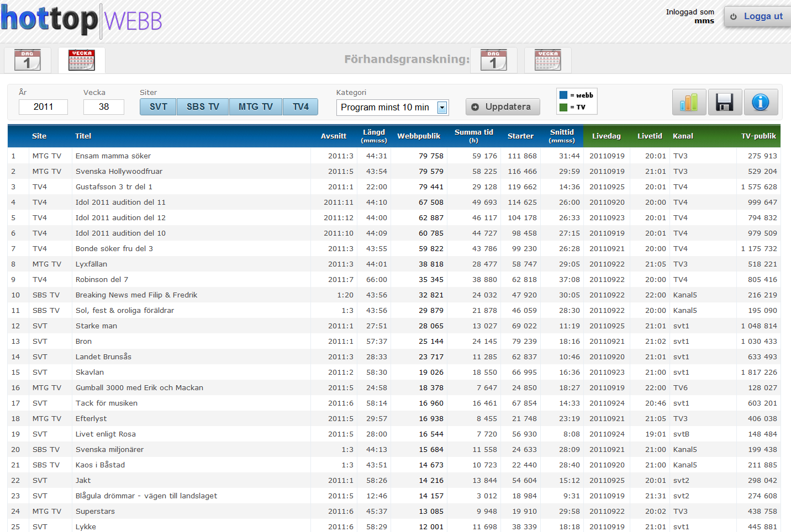Image resolution: width=791 pixels, height=532 pixels.
Task: Open preview day calendar icon
Action: (x=494, y=60)
